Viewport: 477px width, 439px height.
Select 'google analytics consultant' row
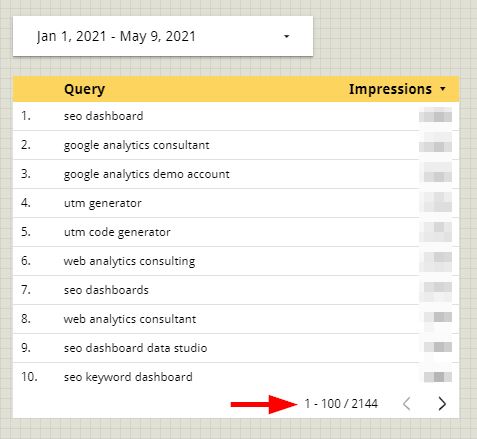(x=236, y=145)
